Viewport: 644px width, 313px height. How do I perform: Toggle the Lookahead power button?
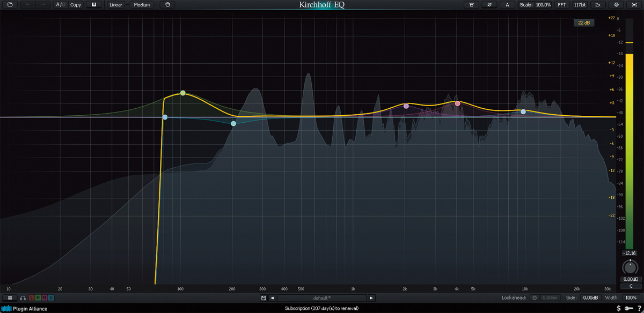click(535, 297)
